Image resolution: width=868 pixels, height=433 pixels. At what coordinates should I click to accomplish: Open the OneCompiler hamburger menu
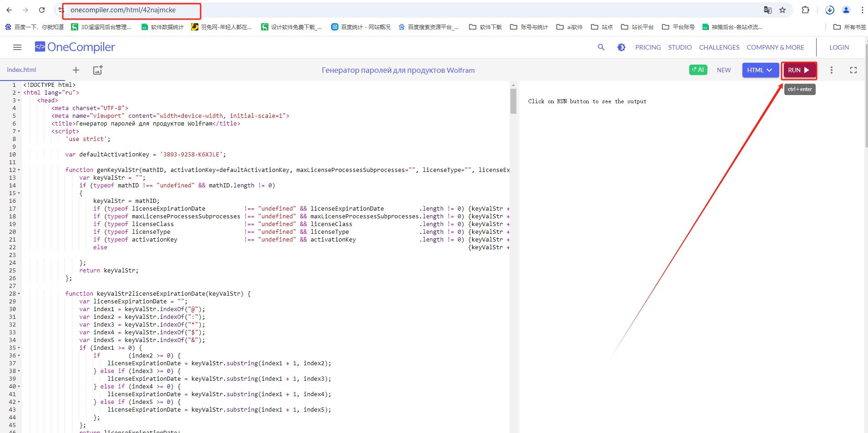[17, 47]
